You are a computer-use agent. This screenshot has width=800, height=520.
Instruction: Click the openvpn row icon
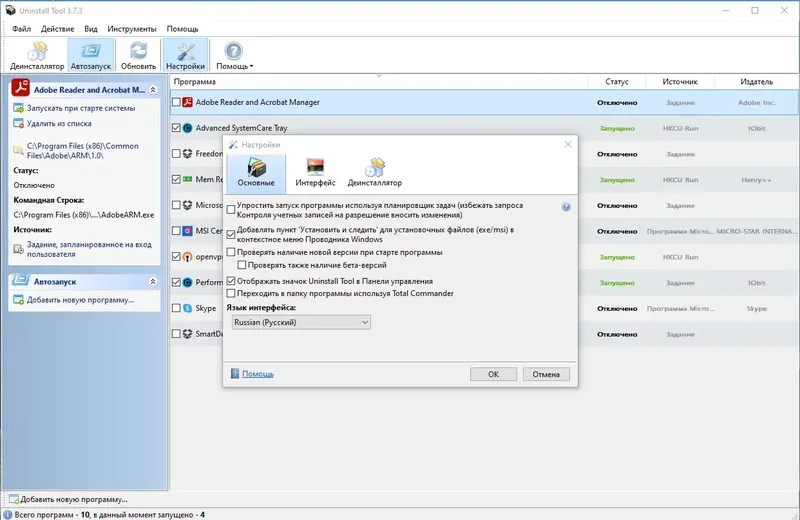[x=187, y=257]
